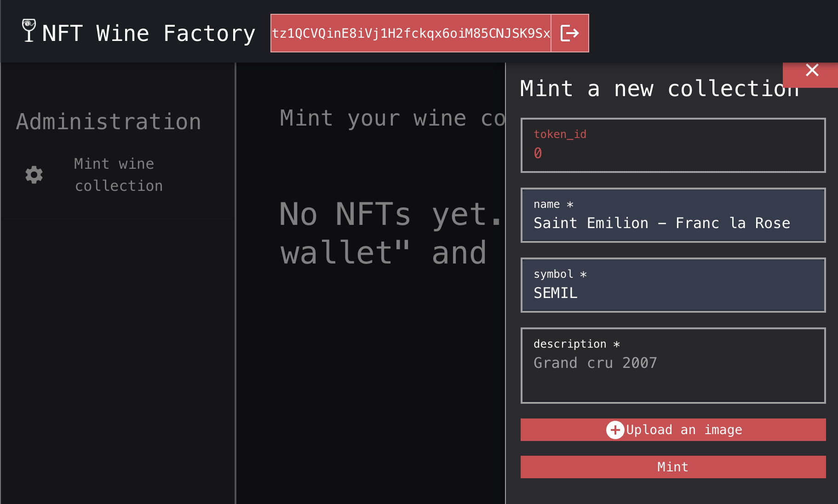Screen dimensions: 838x504
Task: Click the symbol field containing SEMIL
Action: 672,293
